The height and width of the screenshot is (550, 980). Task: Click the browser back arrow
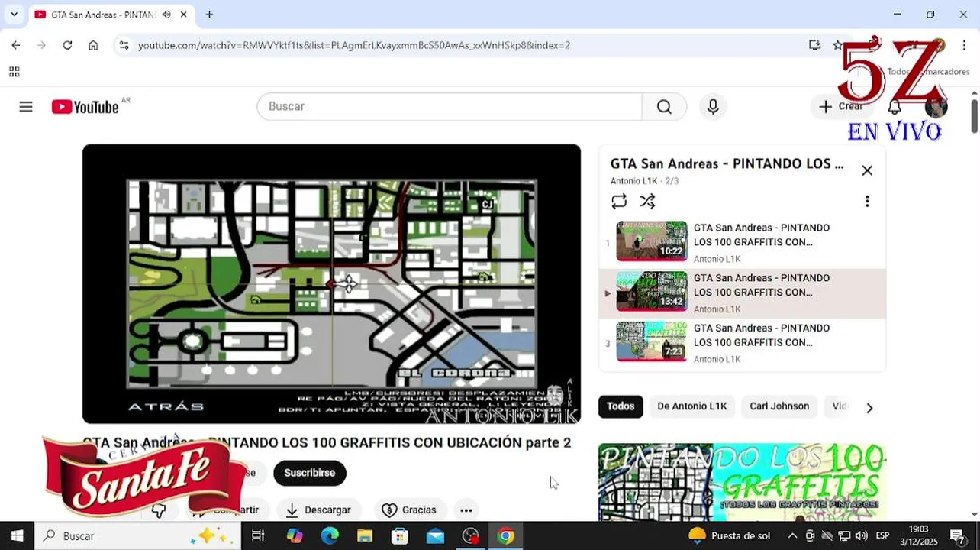point(16,45)
